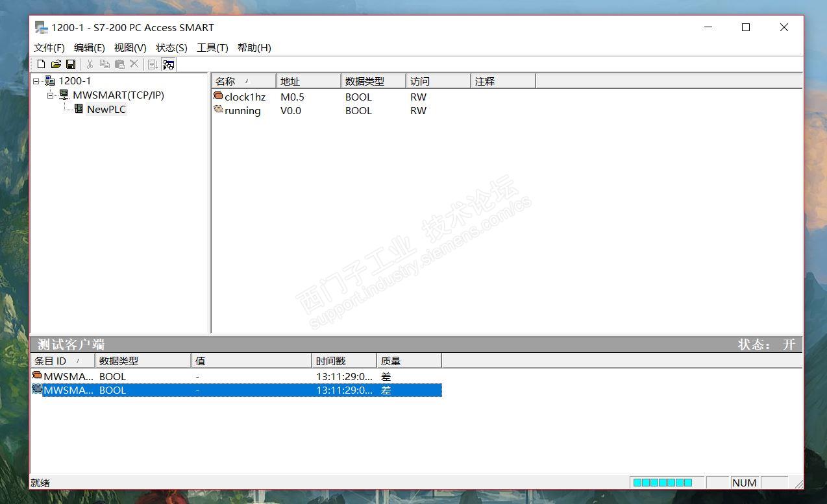Click the window resize grip corner
This screenshot has width=827, height=504.
(x=798, y=484)
